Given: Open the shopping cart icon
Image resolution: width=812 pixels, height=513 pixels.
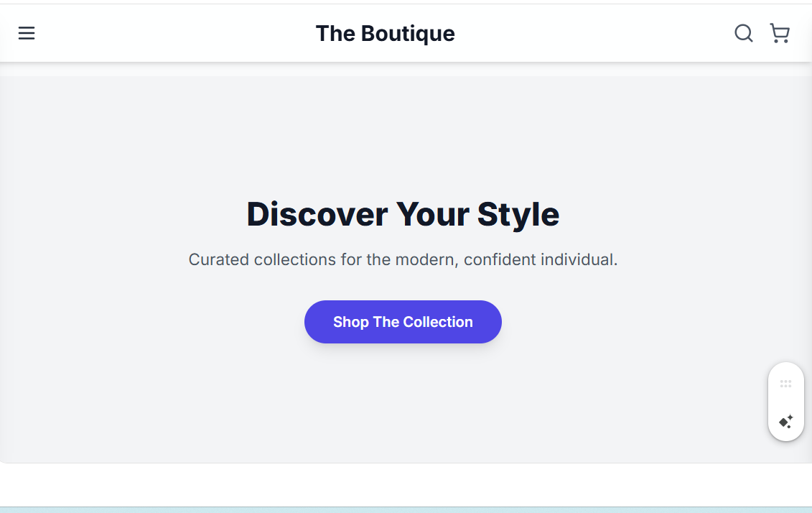Looking at the screenshot, I should pos(780,33).
